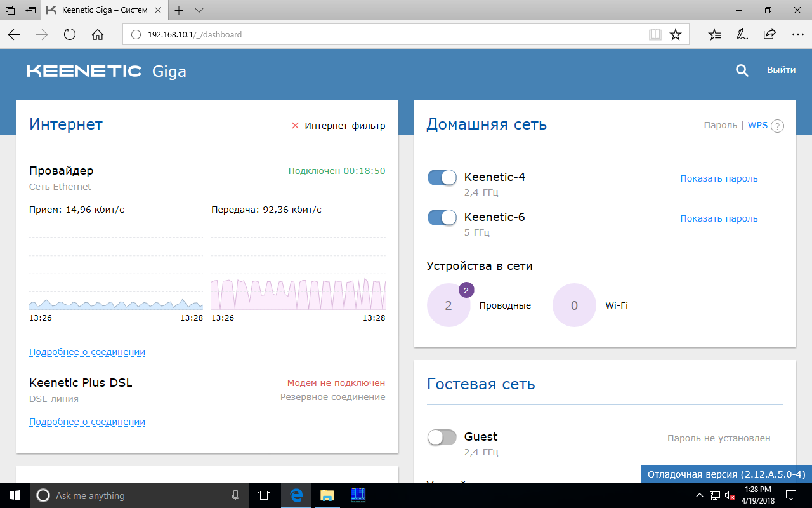This screenshot has height=508, width=812.
Task: Click the taskbar clock showing 1:28 PM
Action: [x=757, y=495]
